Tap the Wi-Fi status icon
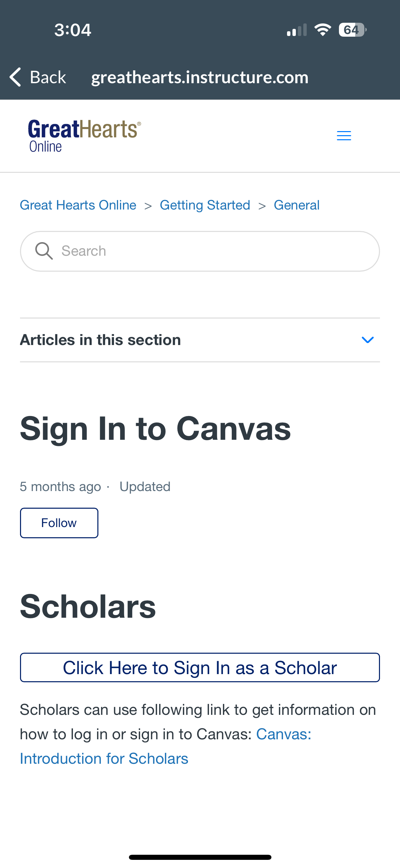Image resolution: width=400 pixels, height=868 pixels. (x=323, y=30)
